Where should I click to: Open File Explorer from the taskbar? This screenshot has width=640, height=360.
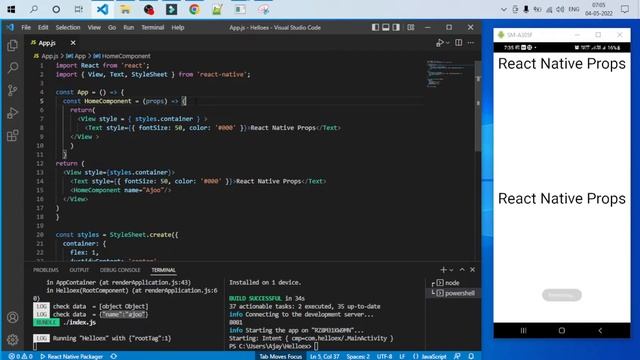pos(125,9)
